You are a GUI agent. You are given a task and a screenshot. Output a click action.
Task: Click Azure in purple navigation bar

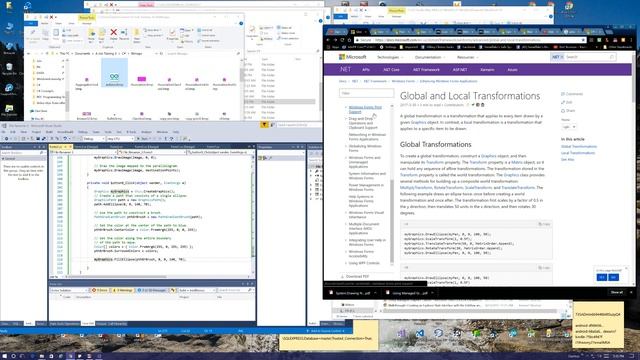point(512,70)
